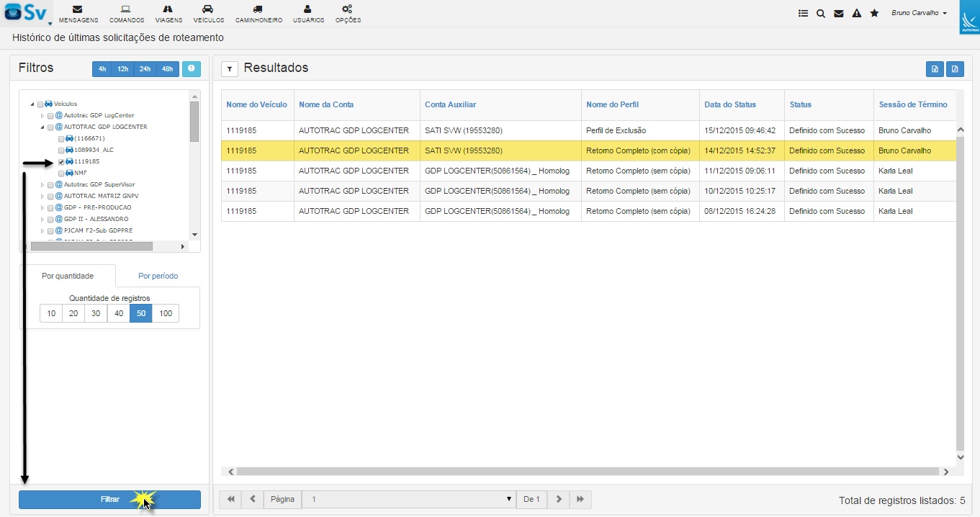Set quick filter to 24h
The height and width of the screenshot is (517, 980).
point(145,69)
